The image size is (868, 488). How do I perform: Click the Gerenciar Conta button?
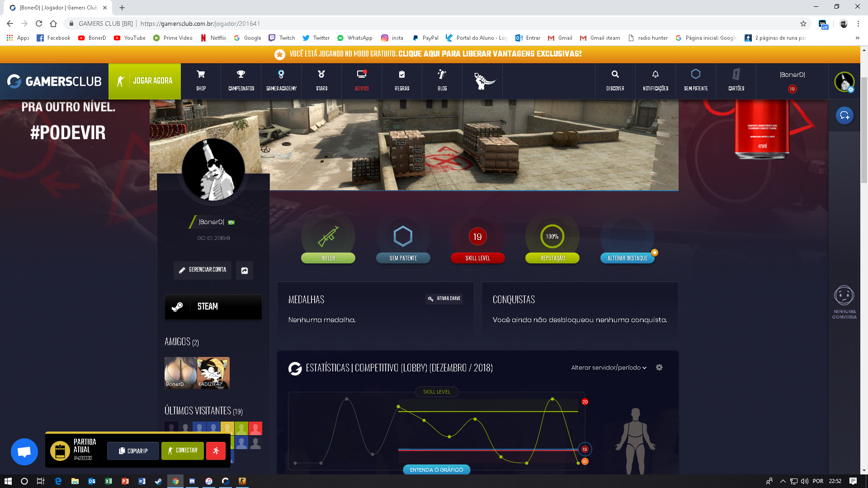(x=203, y=270)
